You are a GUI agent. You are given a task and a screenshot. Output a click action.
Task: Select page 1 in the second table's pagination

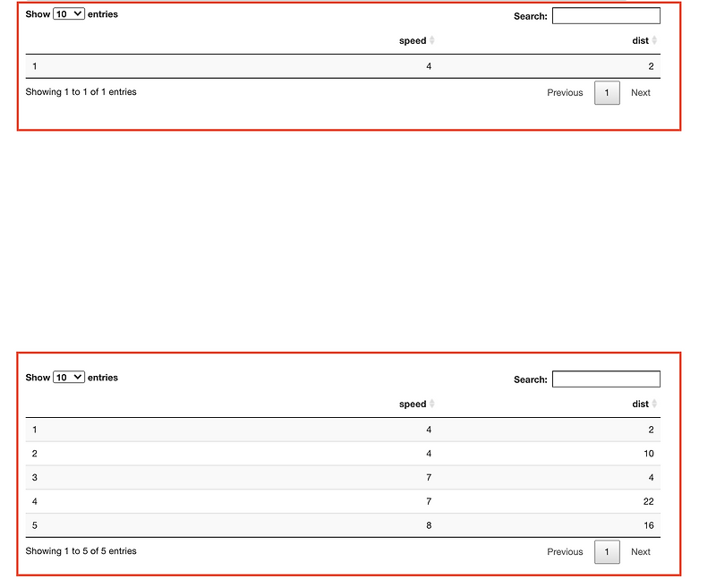(607, 551)
